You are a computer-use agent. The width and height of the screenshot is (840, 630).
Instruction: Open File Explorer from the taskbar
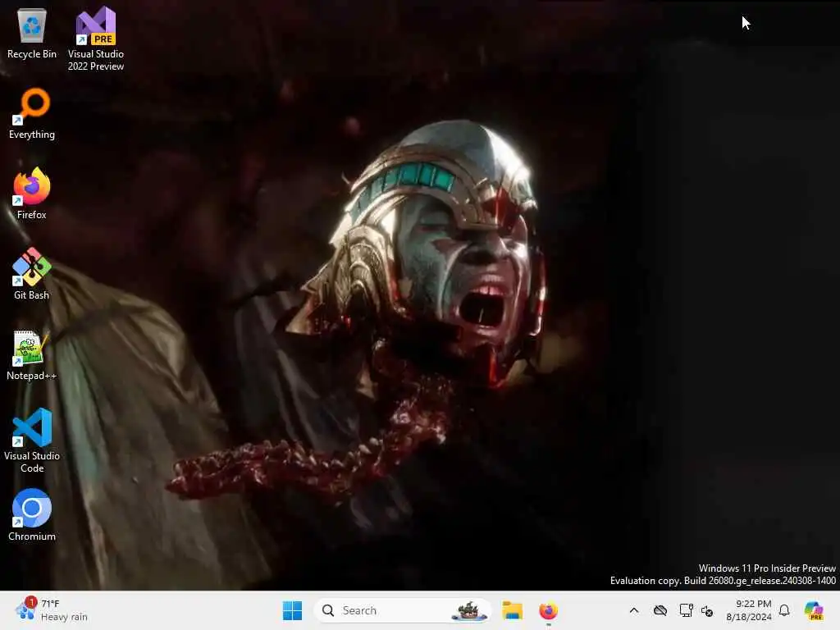[512, 610]
